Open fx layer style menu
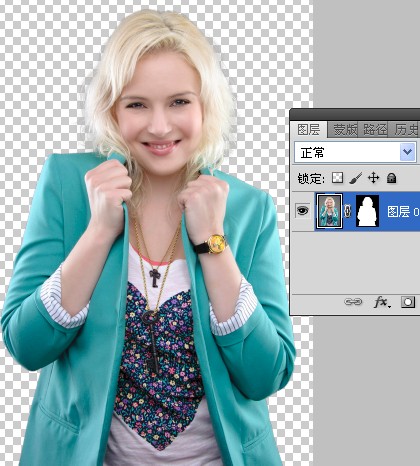420x466 pixels. (x=382, y=302)
